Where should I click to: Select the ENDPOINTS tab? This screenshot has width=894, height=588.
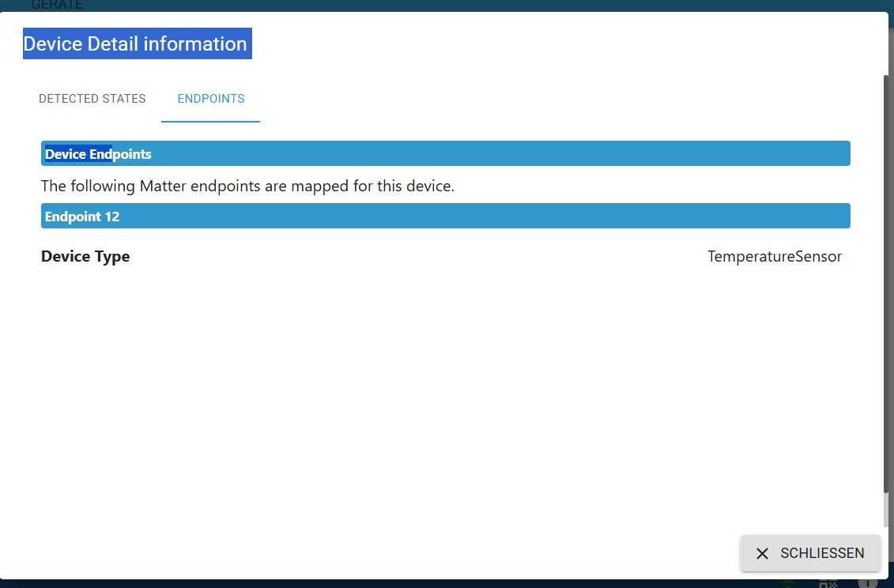(210, 99)
